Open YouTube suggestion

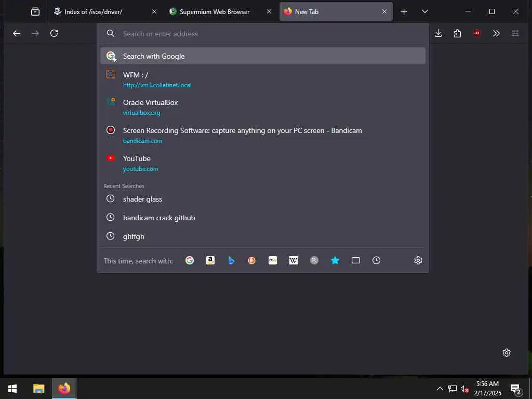[263, 163]
